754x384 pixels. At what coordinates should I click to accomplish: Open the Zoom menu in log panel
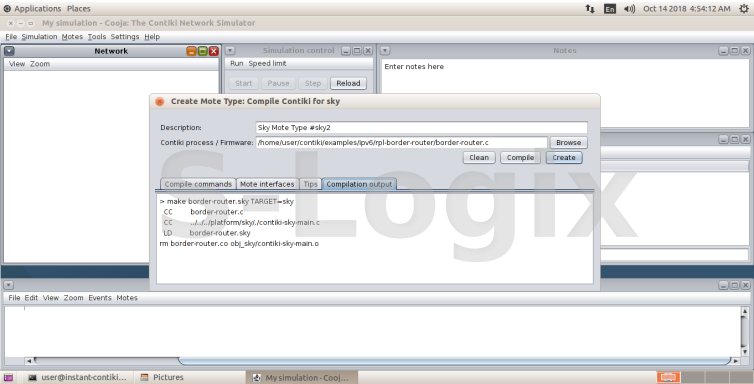[x=74, y=298]
